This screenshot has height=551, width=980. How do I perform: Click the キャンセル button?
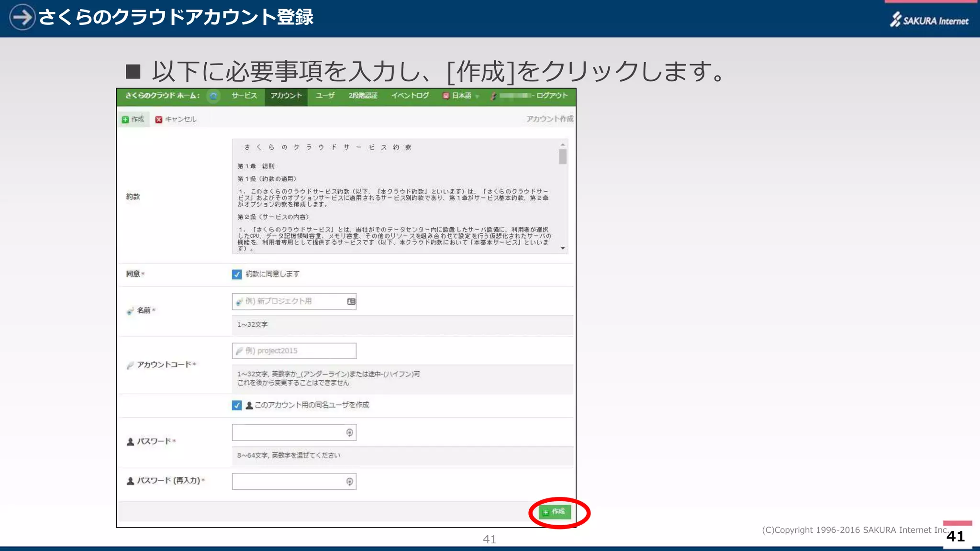pyautogui.click(x=176, y=119)
